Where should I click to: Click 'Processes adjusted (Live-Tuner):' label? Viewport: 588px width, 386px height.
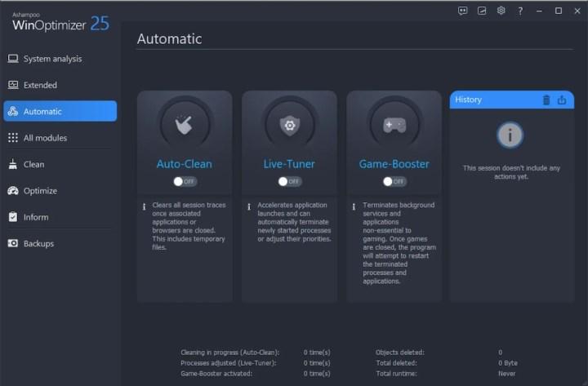tap(229, 363)
